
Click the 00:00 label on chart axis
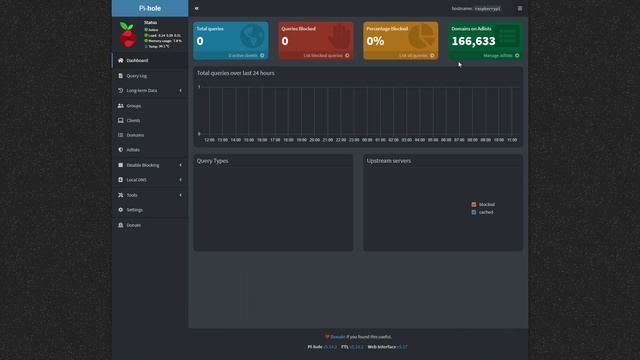367,140
